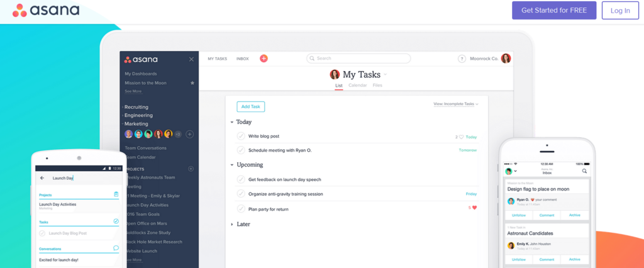Viewport: 644px width, 268px height.
Task: Click Friday due date on anti-gravity task
Action: (x=472, y=194)
